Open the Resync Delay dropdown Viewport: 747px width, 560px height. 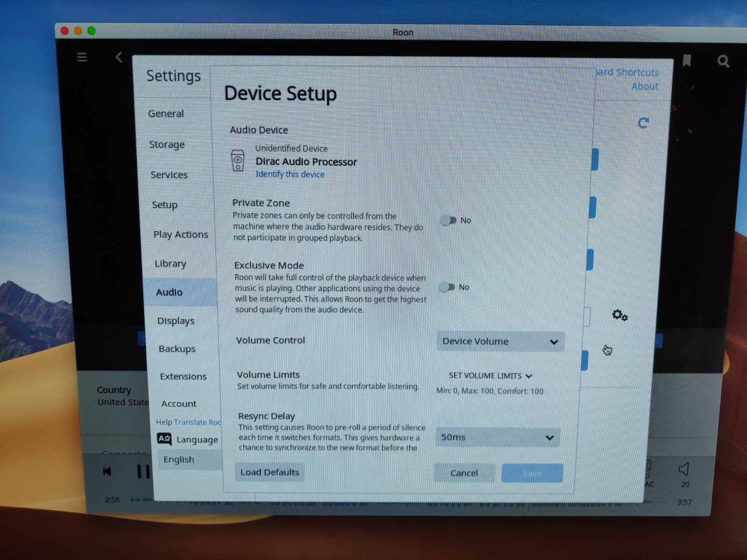(498, 437)
